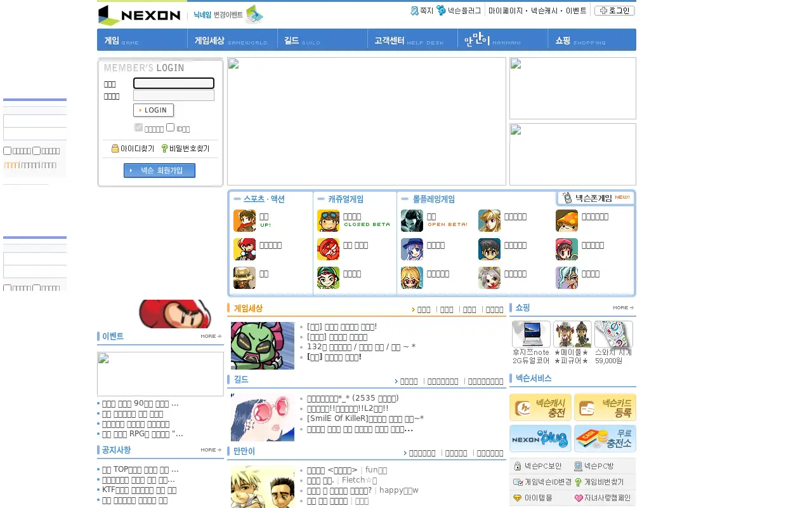Click the 로그인 button at top right

click(x=615, y=11)
